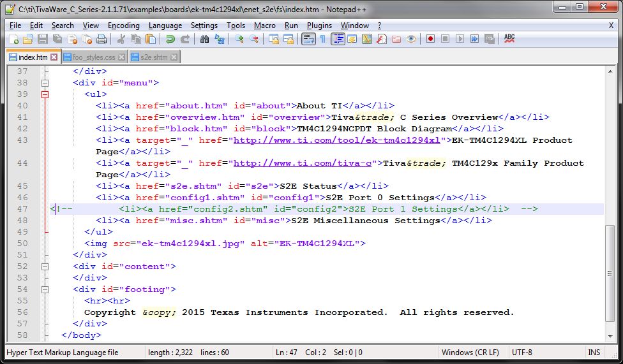Click the Close All documents toolbar icon
623x364 pixels.
click(x=87, y=39)
